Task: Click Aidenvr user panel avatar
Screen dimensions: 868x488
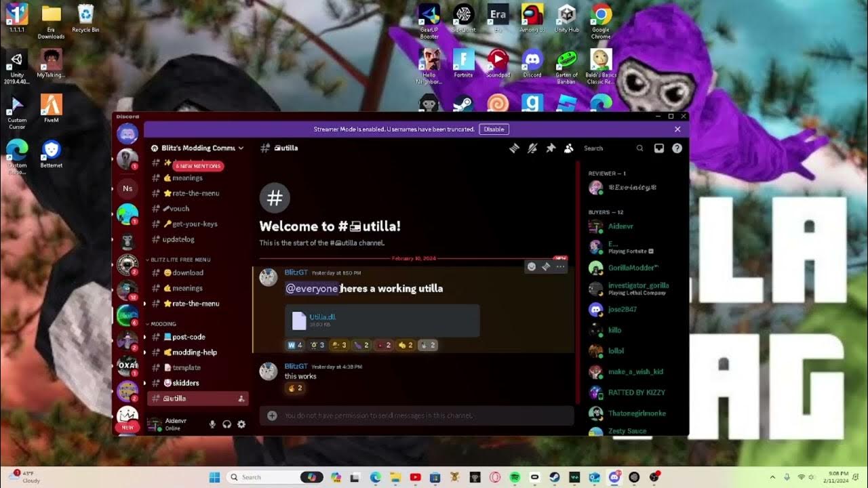Action: 155,424
